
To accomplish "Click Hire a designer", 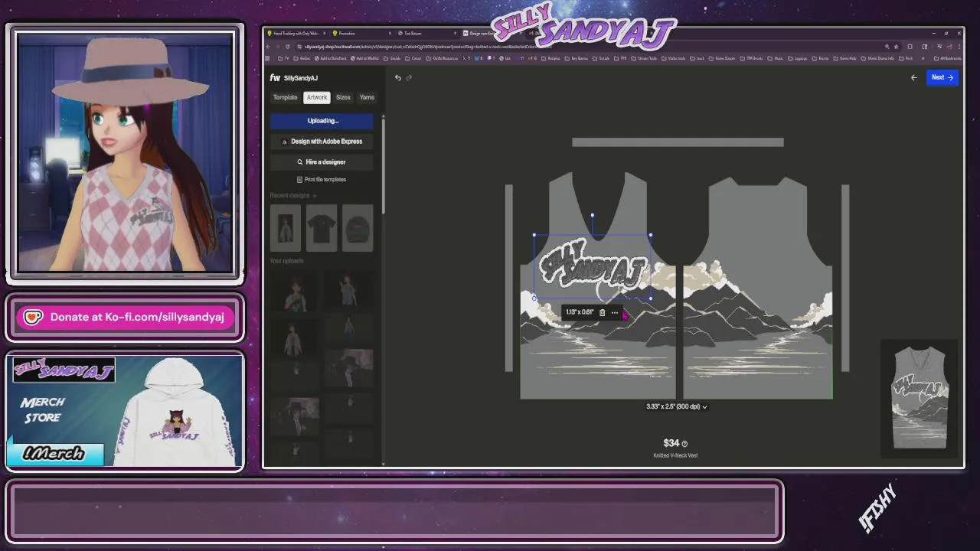I will pyautogui.click(x=322, y=161).
